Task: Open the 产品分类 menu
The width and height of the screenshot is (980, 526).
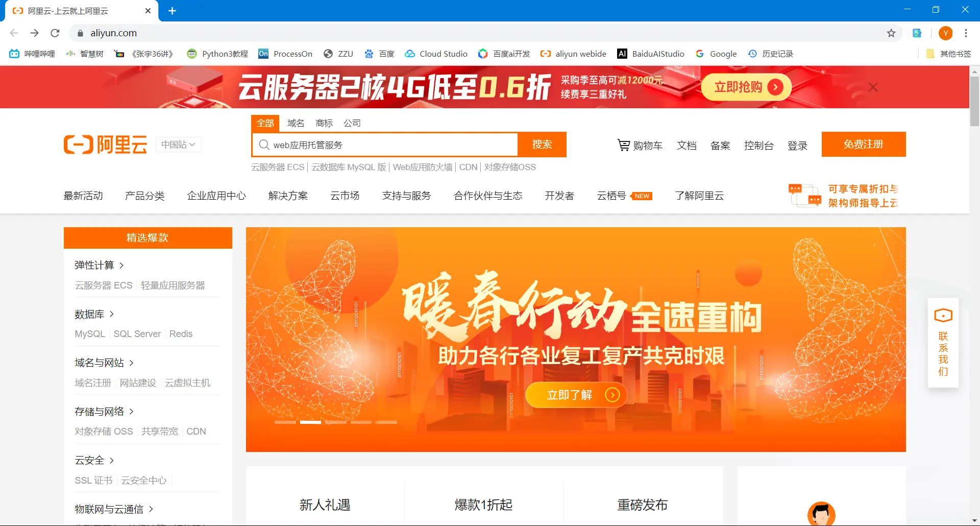Action: click(x=145, y=196)
